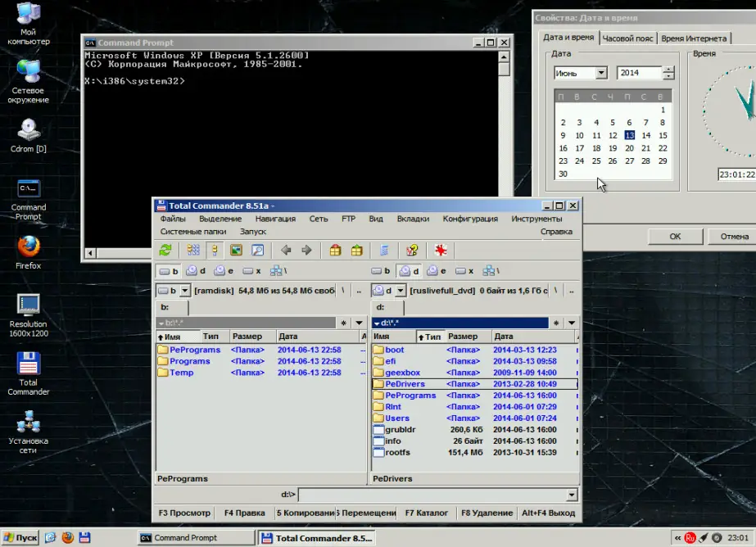Image resolution: width=756 pixels, height=547 pixels.
Task: Go forward with the right arrow toolbar icon
Action: [x=306, y=250]
